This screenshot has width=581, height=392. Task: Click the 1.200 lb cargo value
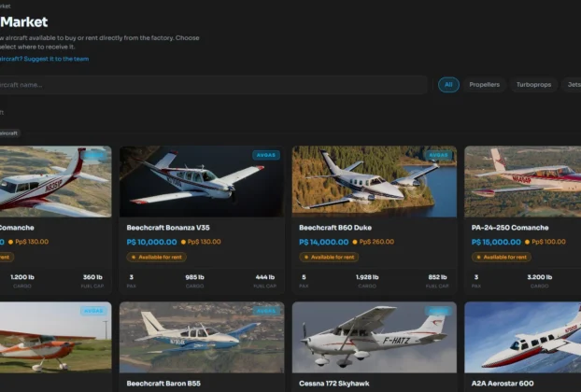tap(22, 277)
